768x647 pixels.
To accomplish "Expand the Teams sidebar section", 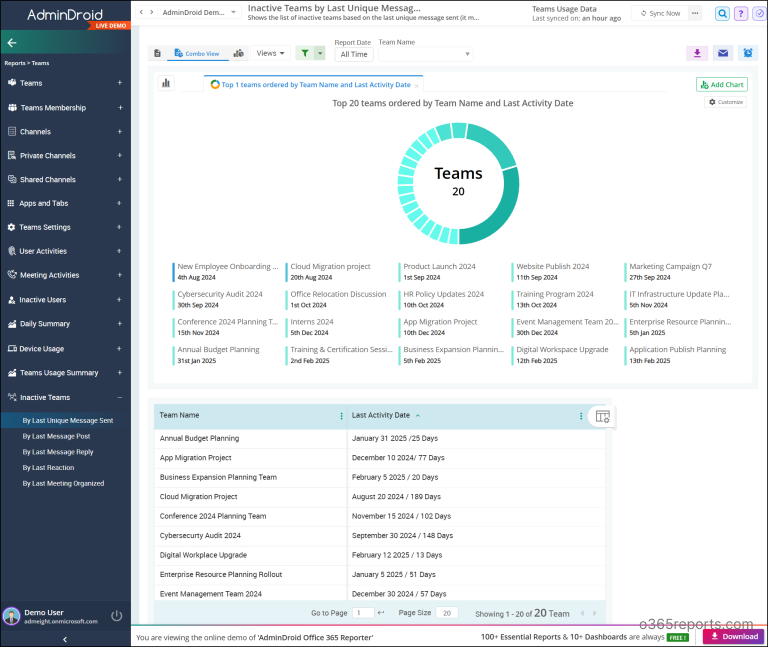I will click(120, 83).
